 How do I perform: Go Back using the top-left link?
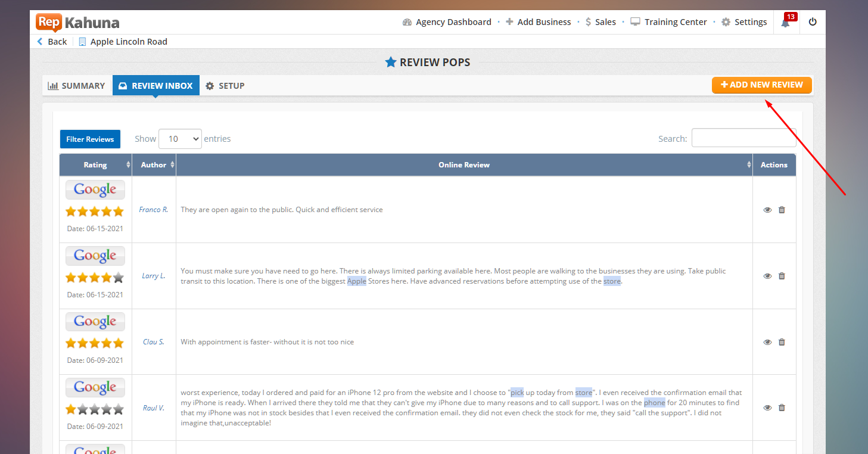52,42
